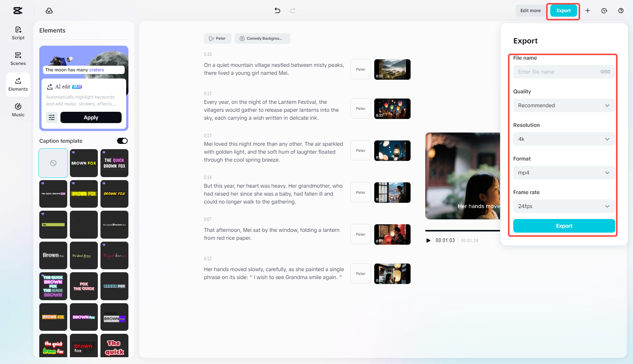The height and width of the screenshot is (364, 633).
Task: Click the CapCut logo icon
Action: (x=17, y=11)
